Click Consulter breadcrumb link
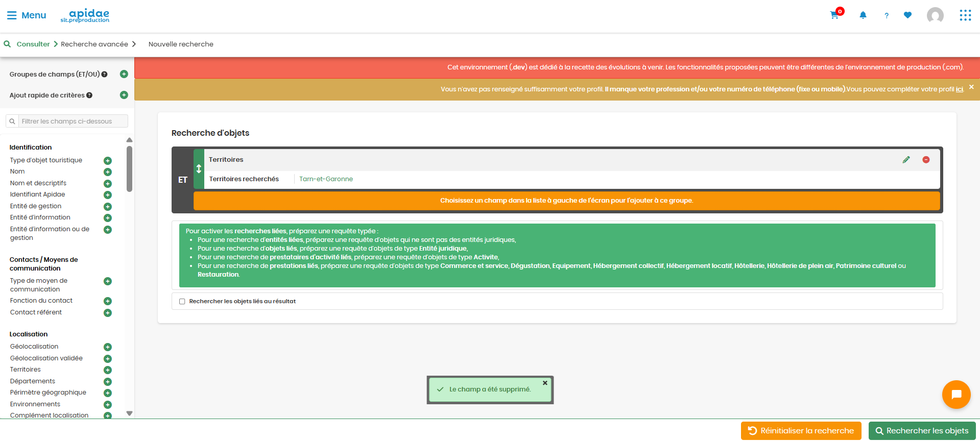 click(x=33, y=44)
